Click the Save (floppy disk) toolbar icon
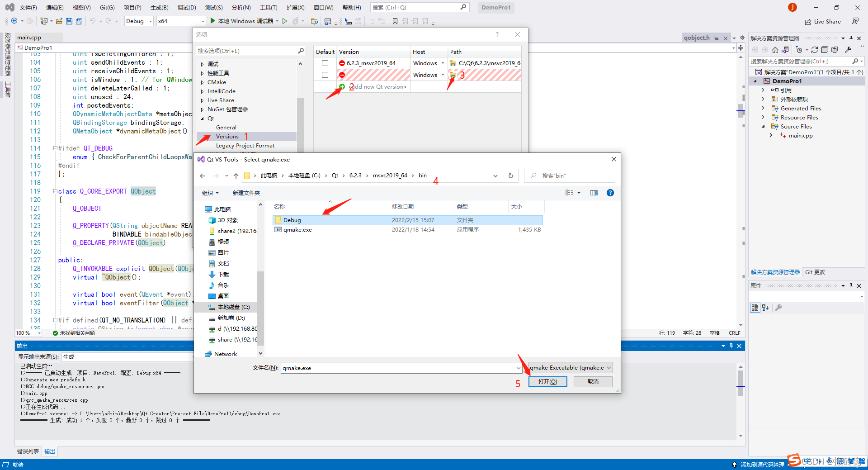The height and width of the screenshot is (470, 868). (69, 21)
